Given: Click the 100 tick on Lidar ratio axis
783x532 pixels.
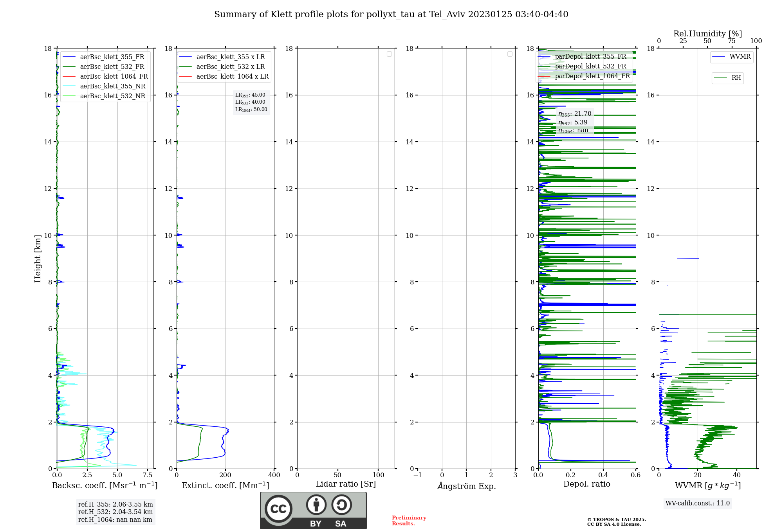Looking at the screenshot, I should [x=379, y=475].
